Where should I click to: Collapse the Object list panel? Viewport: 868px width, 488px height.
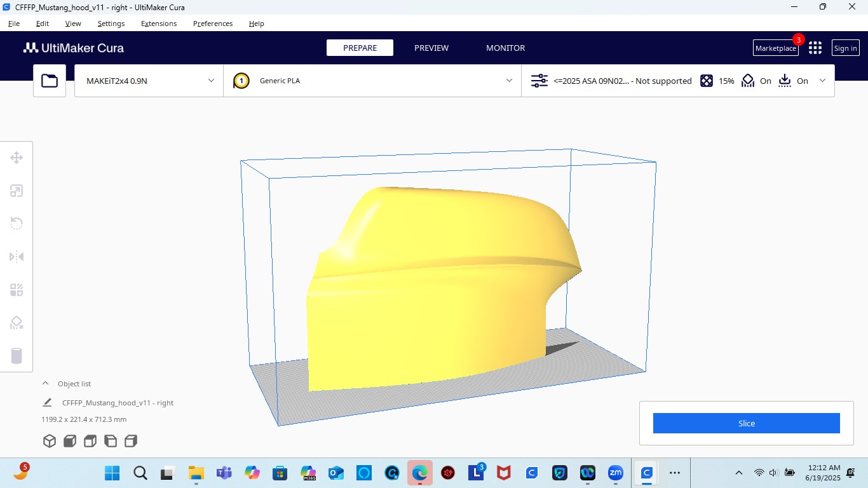45,384
